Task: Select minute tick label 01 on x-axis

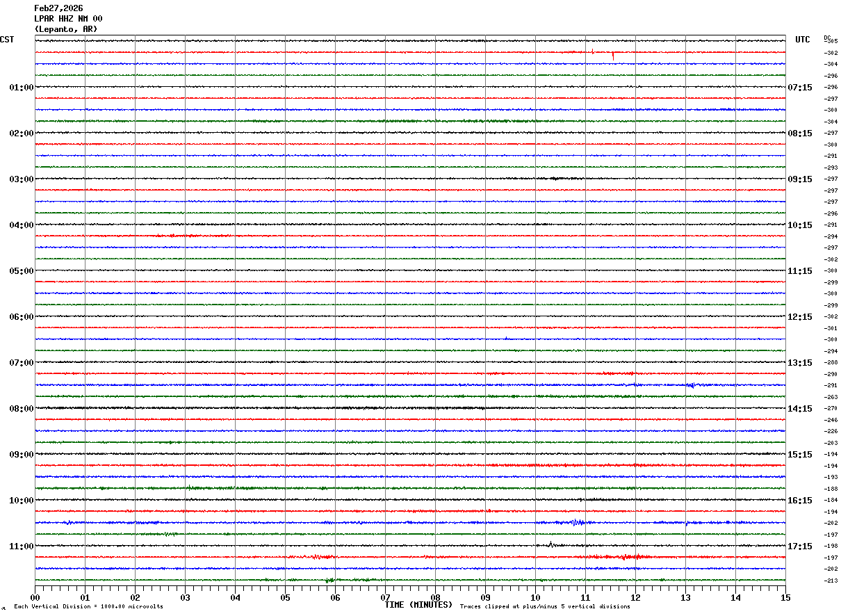Action: tap(85, 597)
